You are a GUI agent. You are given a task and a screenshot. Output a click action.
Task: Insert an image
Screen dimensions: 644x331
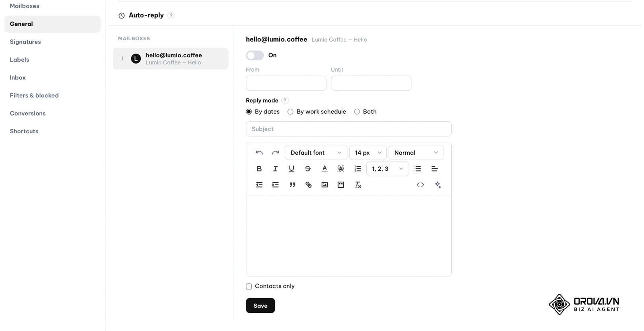[x=324, y=185]
